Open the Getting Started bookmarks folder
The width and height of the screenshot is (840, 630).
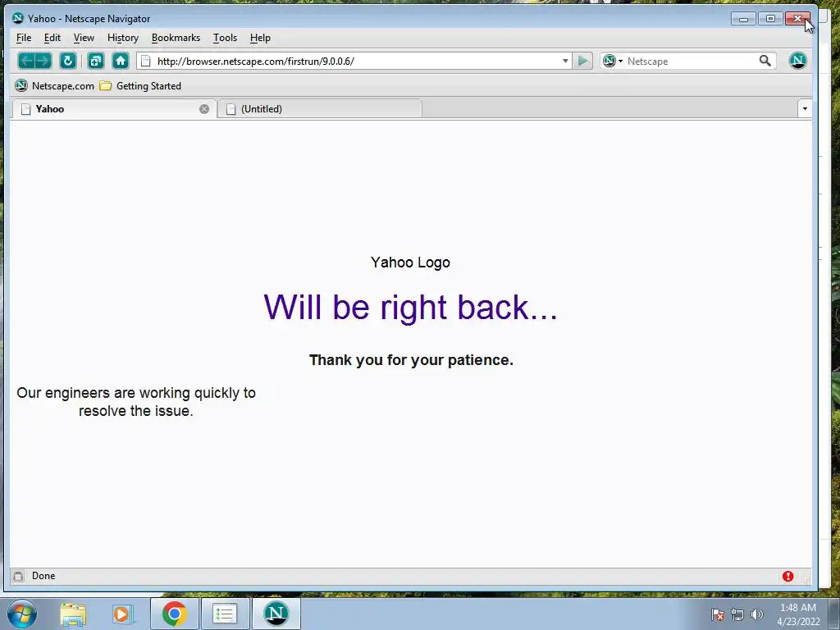[x=141, y=85]
